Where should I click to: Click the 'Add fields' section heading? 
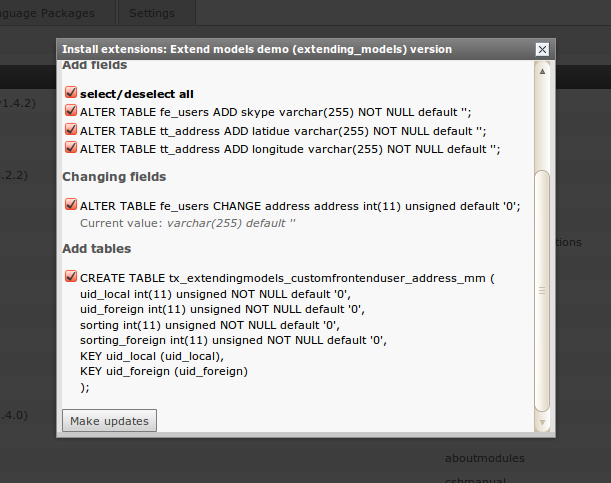[x=95, y=65]
